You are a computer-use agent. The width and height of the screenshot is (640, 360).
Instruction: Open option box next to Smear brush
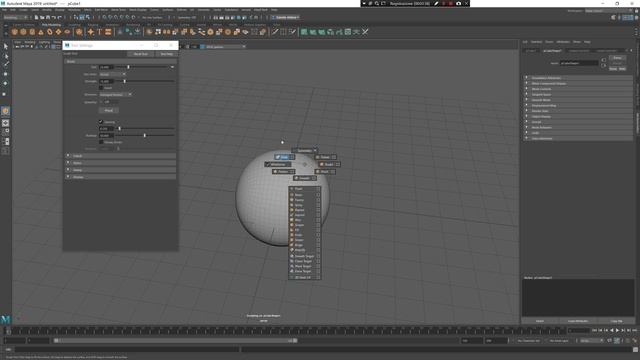click(x=318, y=240)
